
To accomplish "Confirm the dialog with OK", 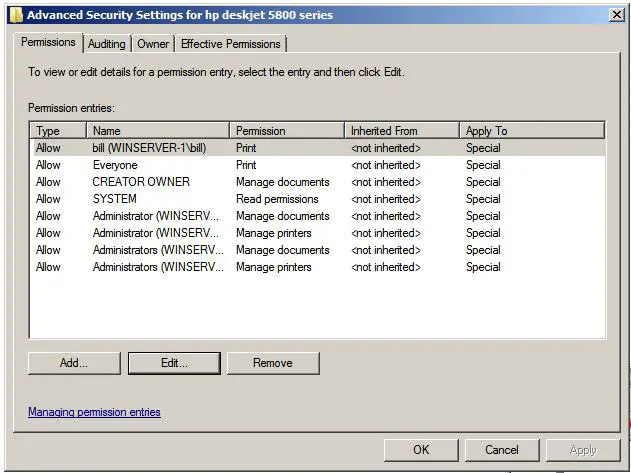I will 421,450.
